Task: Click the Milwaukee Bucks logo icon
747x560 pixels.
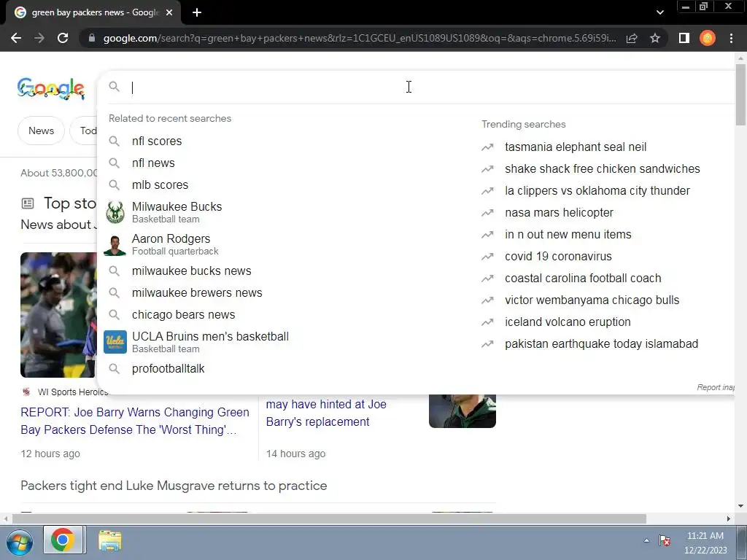Action: pos(115,212)
